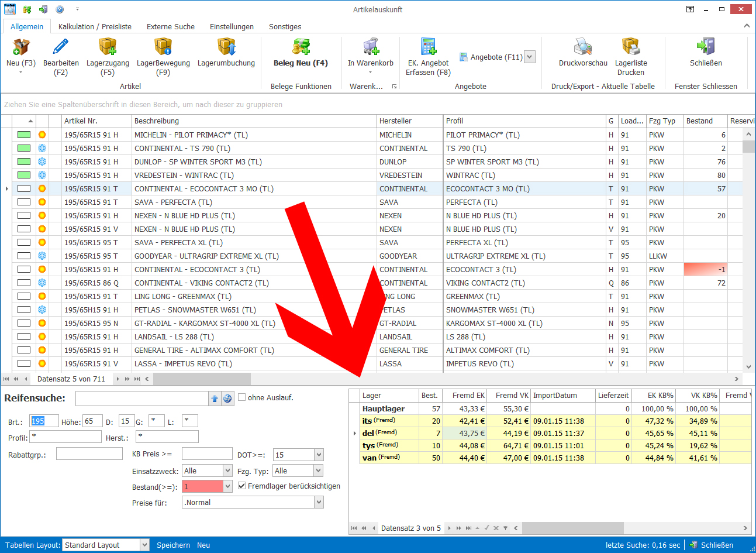Click the Lagerumbuchung icon
756x553 pixels.
(x=226, y=47)
